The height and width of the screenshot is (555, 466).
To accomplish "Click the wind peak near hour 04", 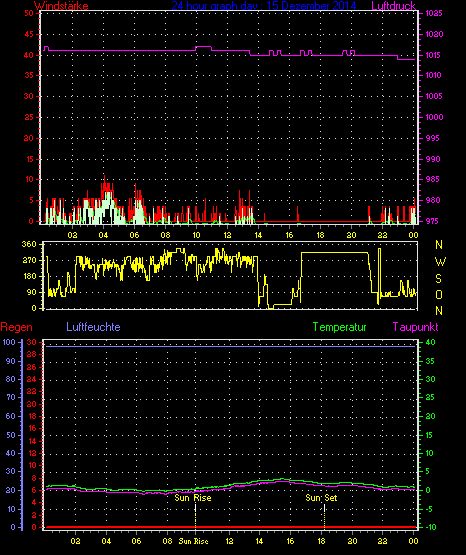I will pos(104,177).
